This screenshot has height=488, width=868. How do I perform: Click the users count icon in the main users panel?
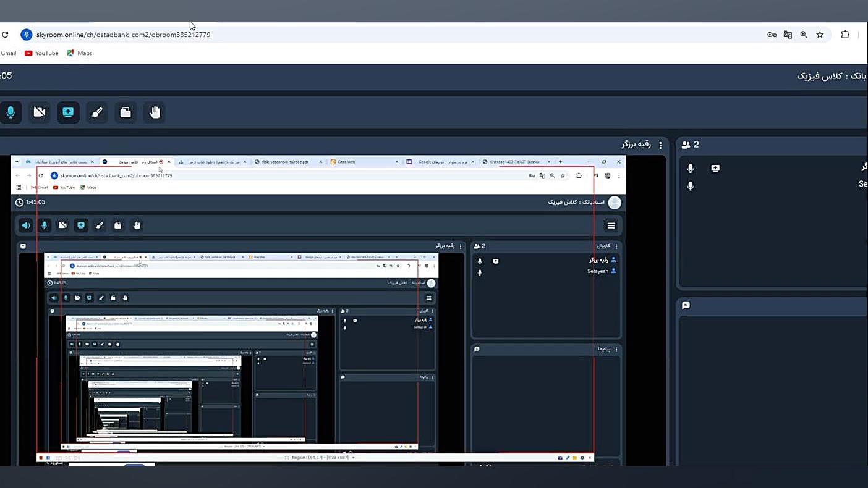686,145
